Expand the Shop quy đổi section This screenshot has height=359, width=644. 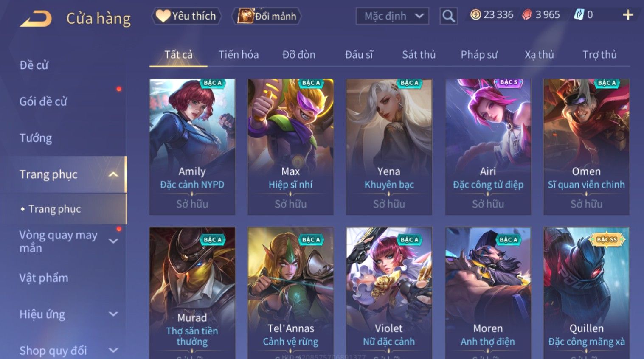(113, 351)
